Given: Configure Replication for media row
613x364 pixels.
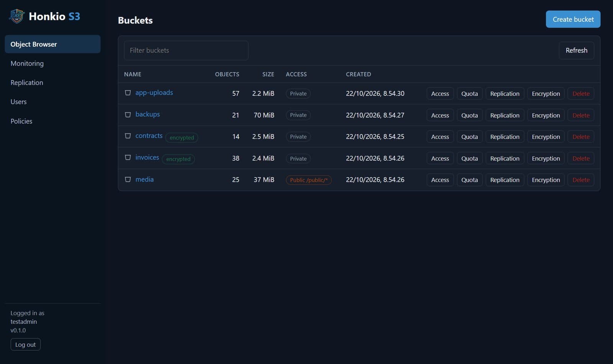Looking at the screenshot, I should [505, 180].
